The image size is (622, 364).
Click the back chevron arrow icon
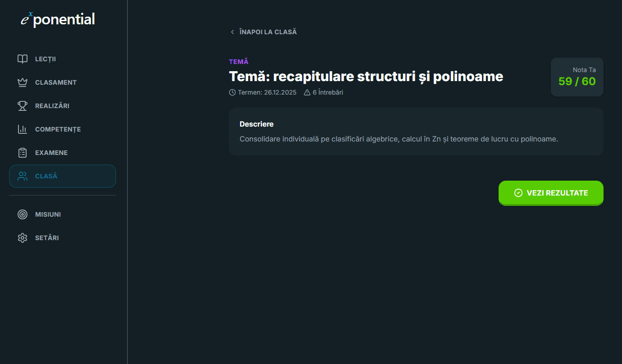pyautogui.click(x=232, y=32)
